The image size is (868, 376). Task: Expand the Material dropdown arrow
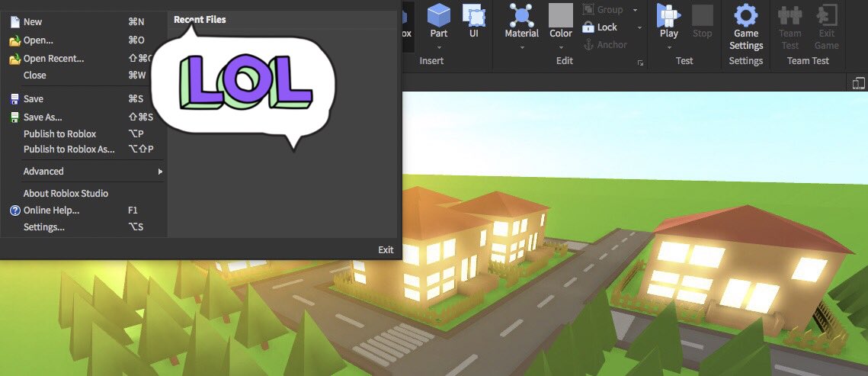pyautogui.click(x=521, y=47)
